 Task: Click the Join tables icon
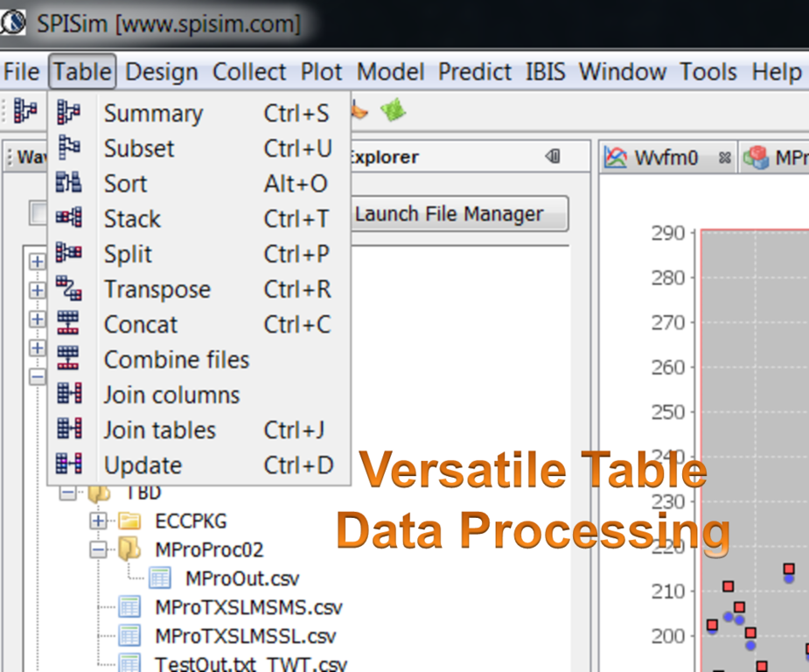[68, 430]
